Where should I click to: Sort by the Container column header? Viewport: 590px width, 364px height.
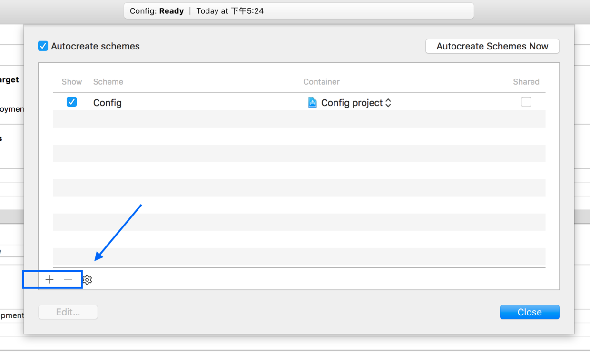point(322,82)
